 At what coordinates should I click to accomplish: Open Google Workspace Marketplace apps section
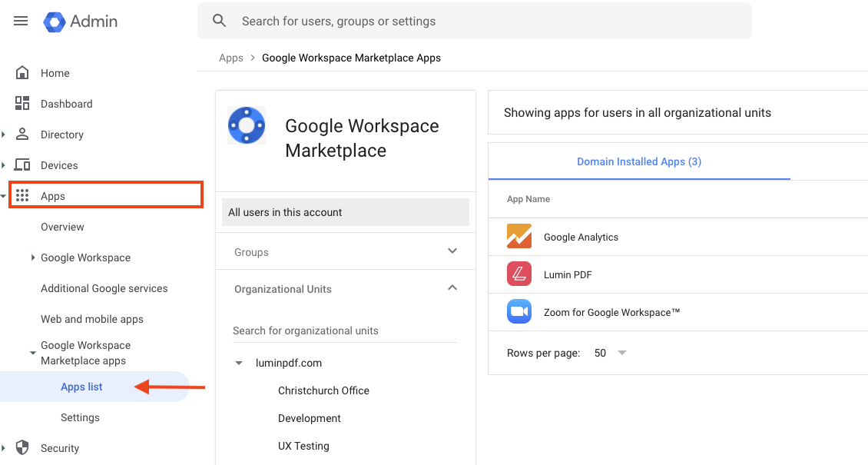click(x=86, y=353)
